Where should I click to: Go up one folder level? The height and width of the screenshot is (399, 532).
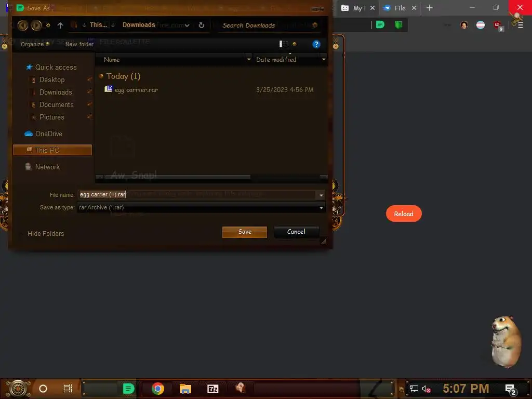60,25
